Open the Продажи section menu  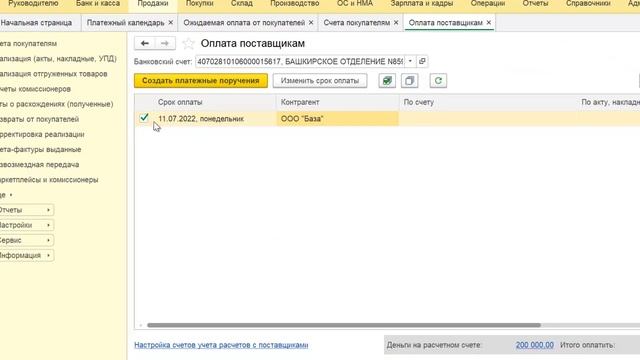153,4
